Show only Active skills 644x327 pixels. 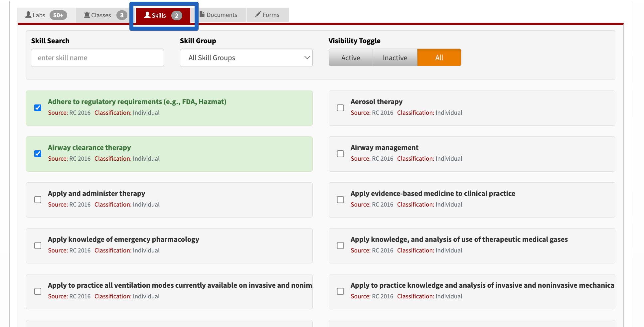351,58
